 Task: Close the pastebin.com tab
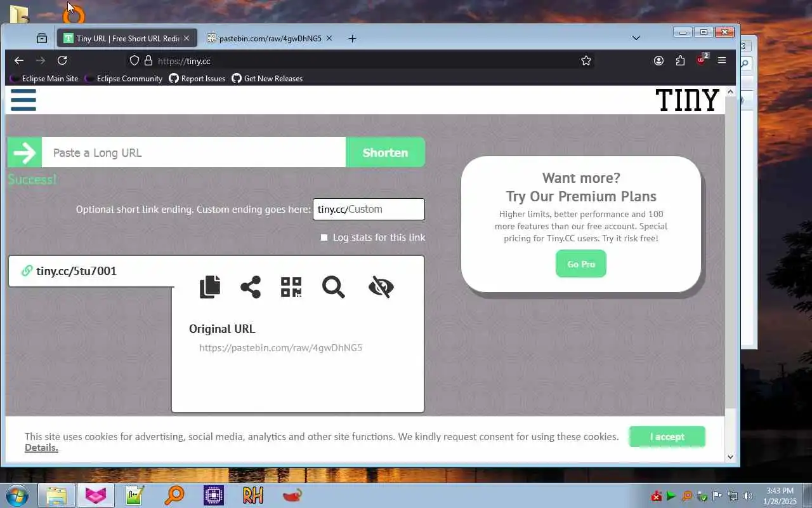329,38
